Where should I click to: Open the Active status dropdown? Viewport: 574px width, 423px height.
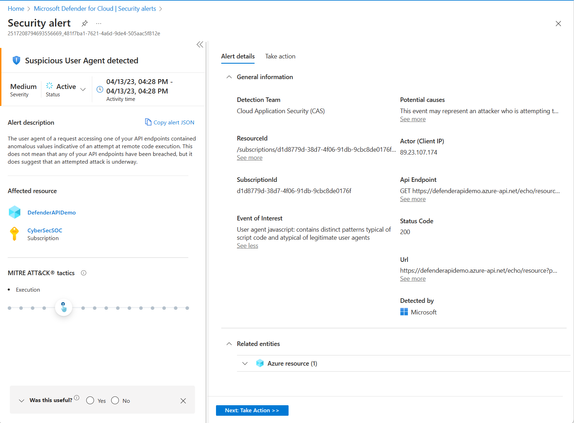[83, 89]
